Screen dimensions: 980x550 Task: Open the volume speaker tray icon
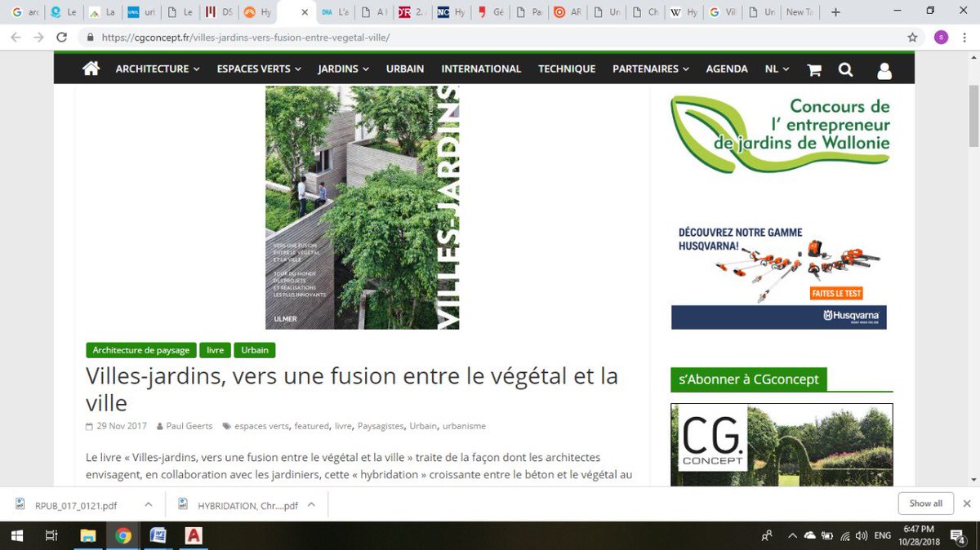[x=861, y=536]
